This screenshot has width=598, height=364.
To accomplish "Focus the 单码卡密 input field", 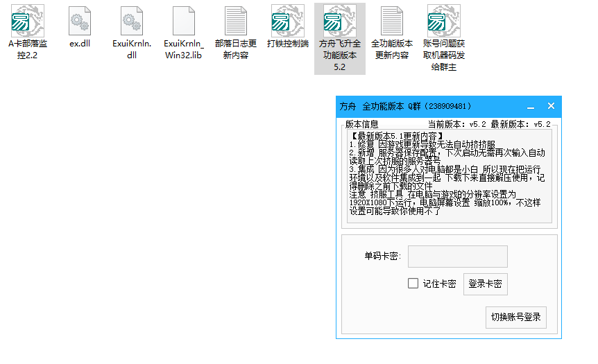I will coord(457,257).
